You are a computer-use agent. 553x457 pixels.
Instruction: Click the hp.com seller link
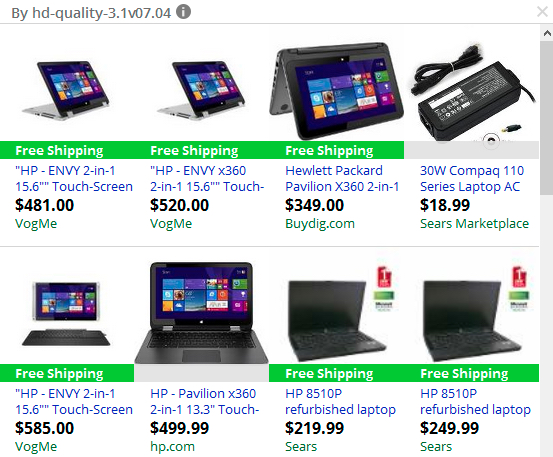point(172,446)
